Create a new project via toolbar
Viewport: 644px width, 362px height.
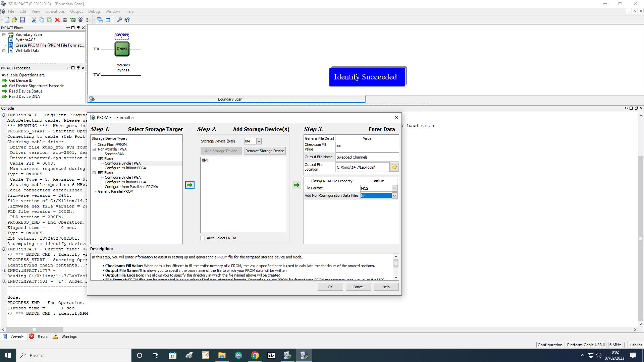coord(7,20)
